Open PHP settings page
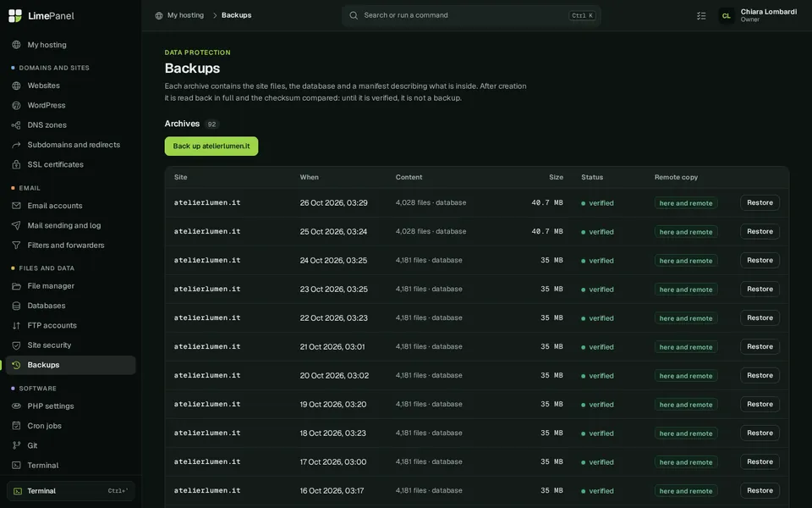The width and height of the screenshot is (812, 508). pos(70,406)
